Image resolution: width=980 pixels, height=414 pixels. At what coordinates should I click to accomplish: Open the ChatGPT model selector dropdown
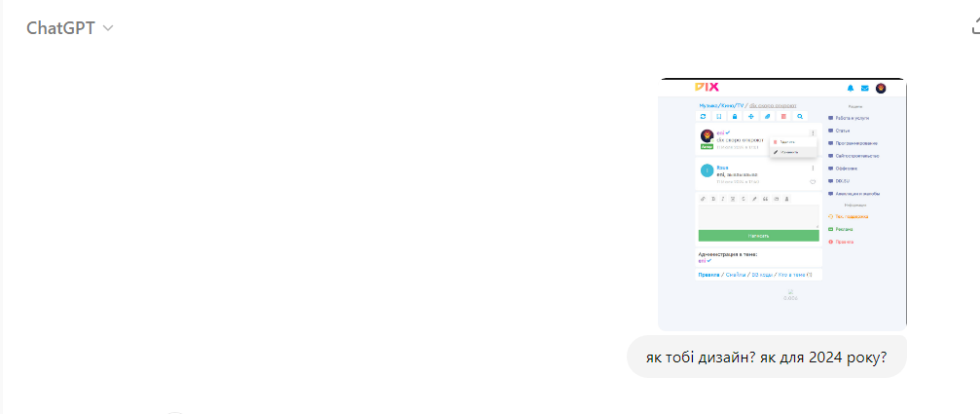click(x=69, y=28)
